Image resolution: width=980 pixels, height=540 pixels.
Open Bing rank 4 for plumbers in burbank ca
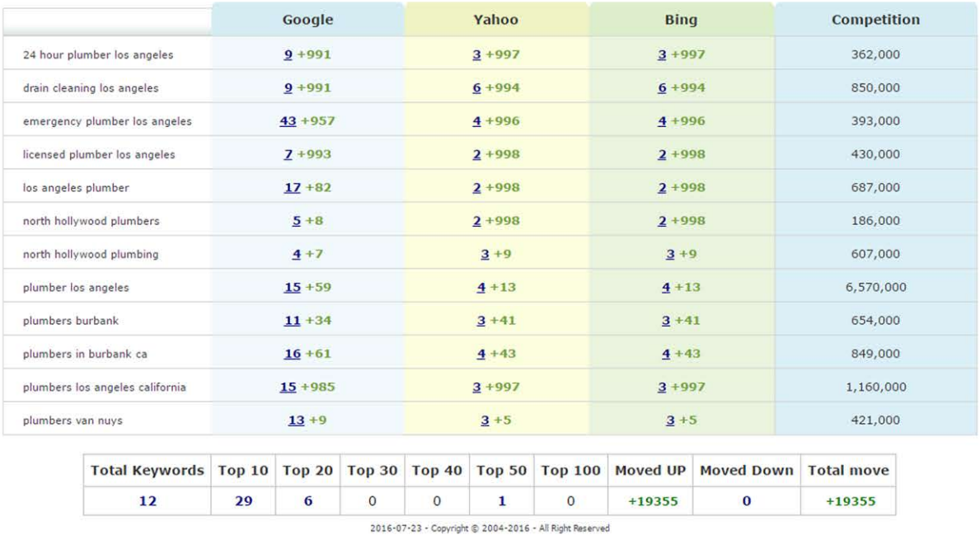[666, 354]
